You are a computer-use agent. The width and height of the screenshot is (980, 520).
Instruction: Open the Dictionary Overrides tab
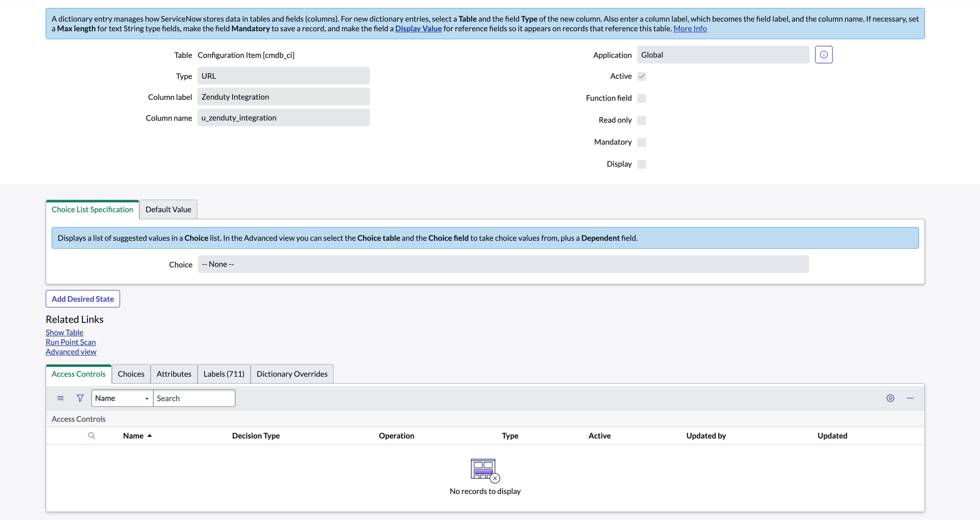(x=292, y=374)
